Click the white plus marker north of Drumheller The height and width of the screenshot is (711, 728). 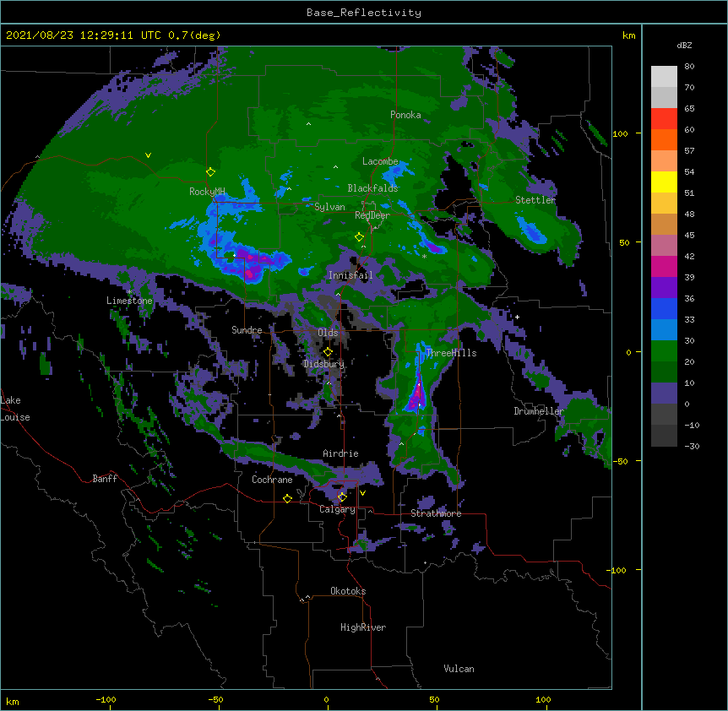coord(517,317)
